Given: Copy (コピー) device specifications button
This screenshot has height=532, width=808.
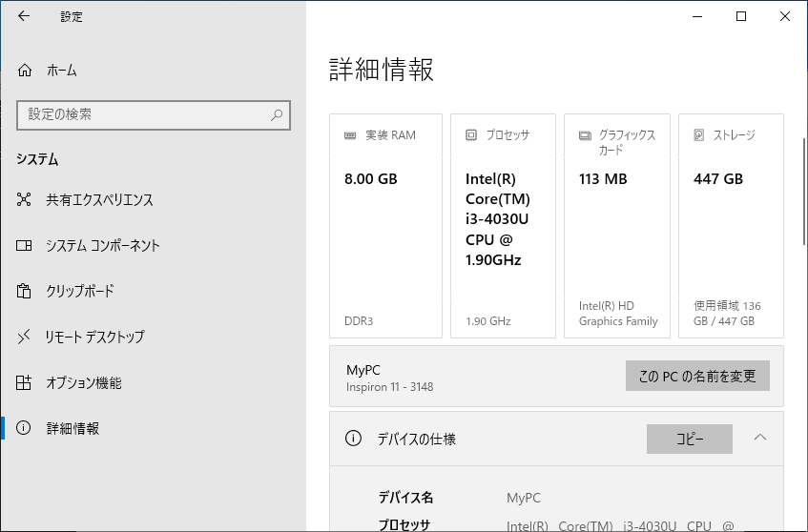Looking at the screenshot, I should [689, 440].
